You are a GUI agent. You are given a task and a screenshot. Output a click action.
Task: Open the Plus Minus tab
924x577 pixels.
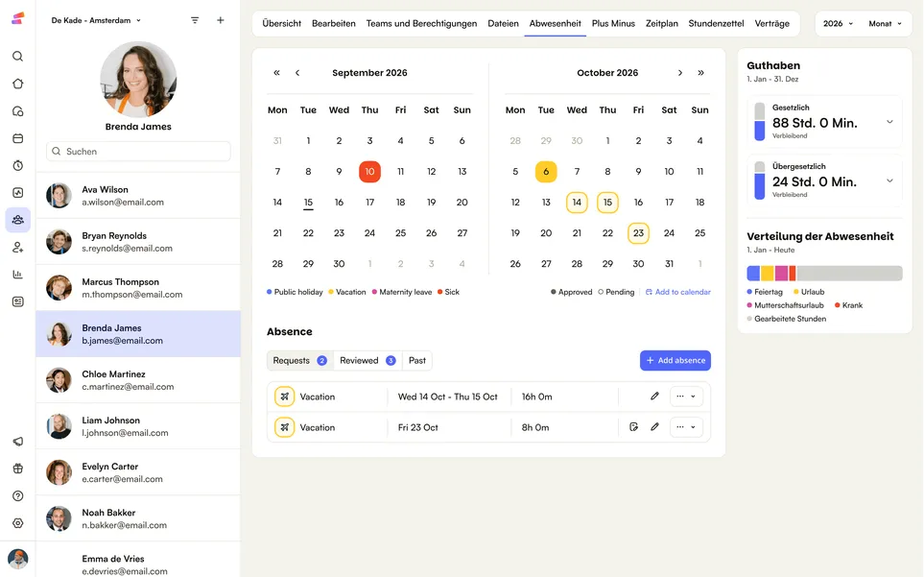(613, 24)
